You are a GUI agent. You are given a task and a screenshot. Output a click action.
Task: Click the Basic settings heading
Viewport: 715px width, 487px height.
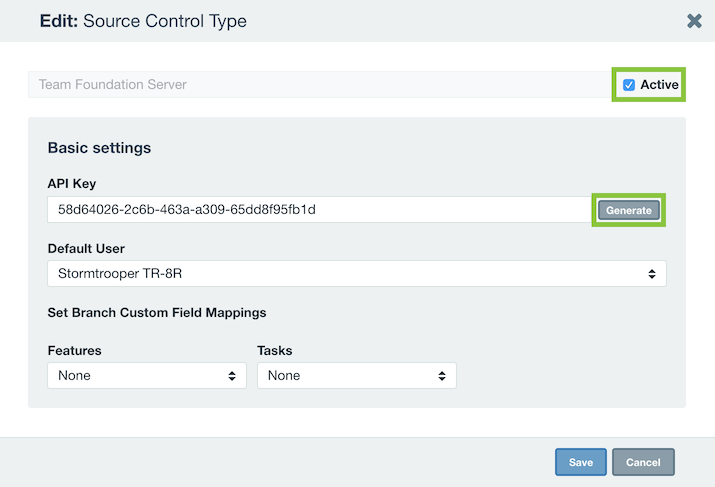click(99, 148)
